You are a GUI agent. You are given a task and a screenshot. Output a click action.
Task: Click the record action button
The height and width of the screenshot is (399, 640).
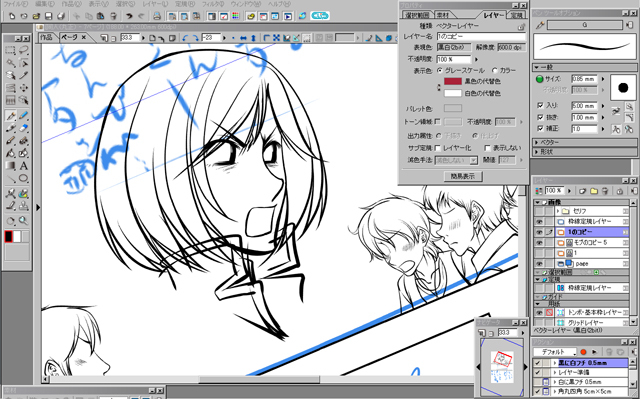tap(584, 352)
